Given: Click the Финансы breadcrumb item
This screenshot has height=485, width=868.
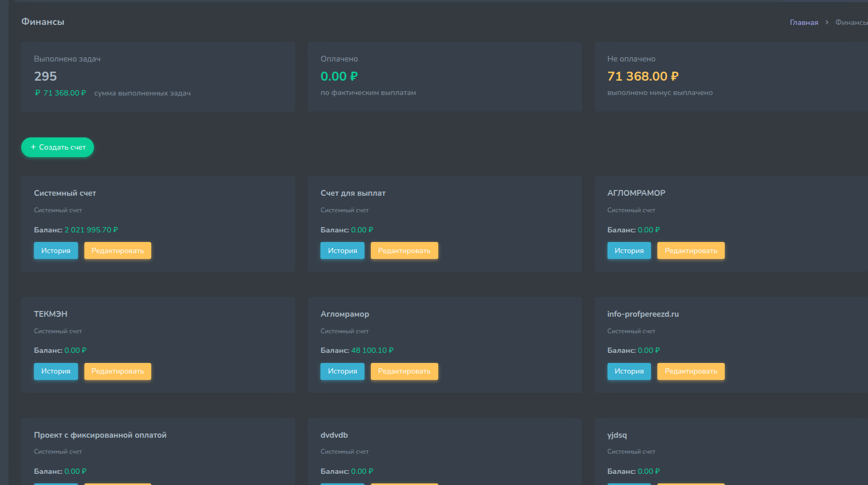Looking at the screenshot, I should pos(851,22).
